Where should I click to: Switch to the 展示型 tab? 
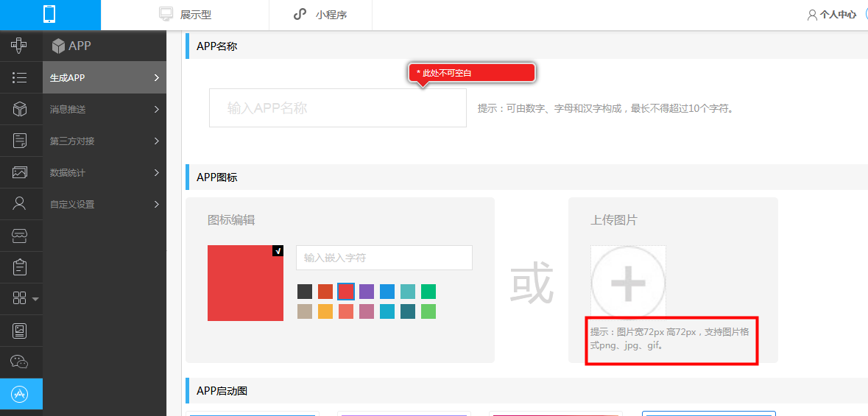tap(185, 15)
